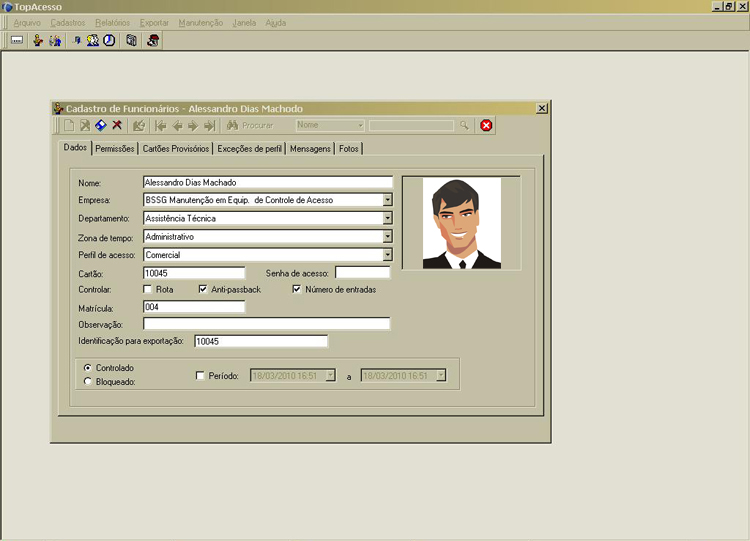
Task: Expand the Perfil de acesso dropdown
Action: coord(387,255)
